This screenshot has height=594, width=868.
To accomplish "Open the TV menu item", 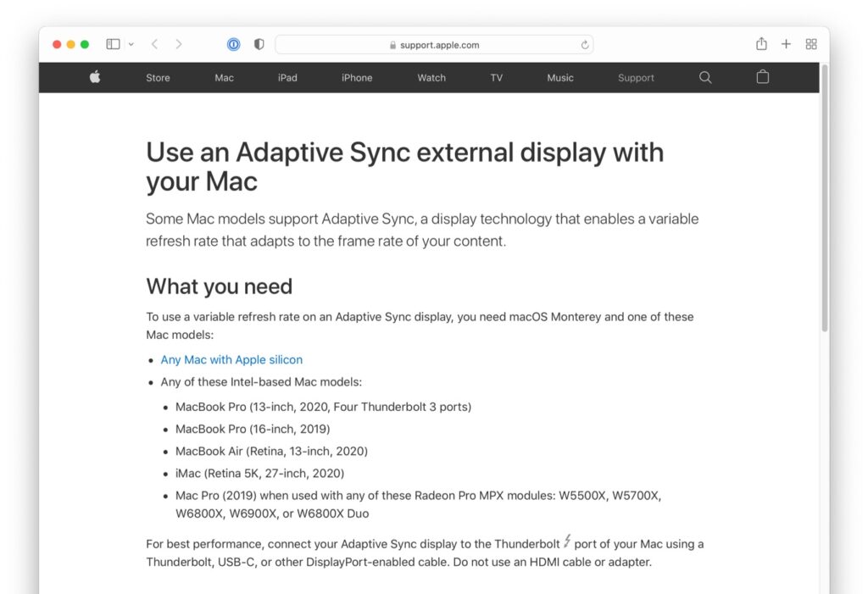I will 496,77.
